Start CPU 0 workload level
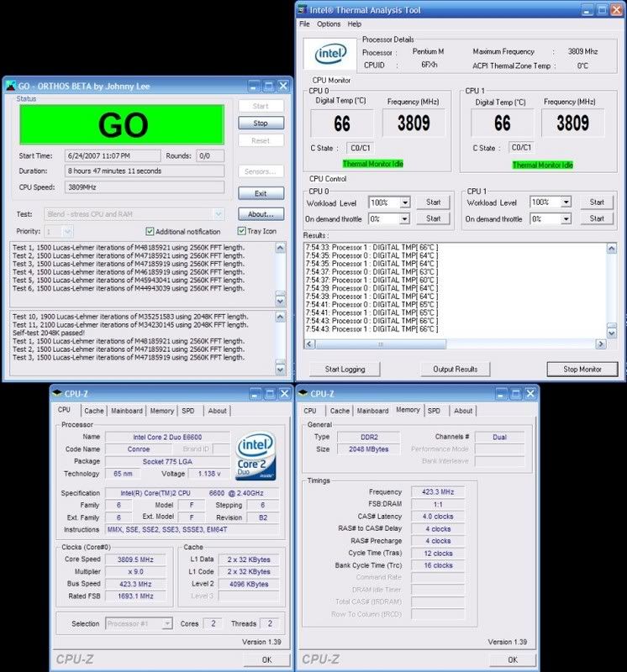This screenshot has height=672, width=627. pyautogui.click(x=433, y=202)
